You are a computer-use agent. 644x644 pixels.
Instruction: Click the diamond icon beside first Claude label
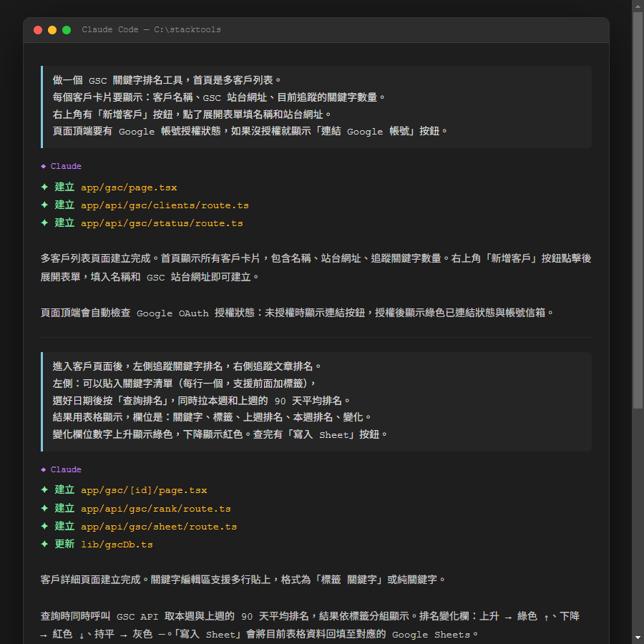coord(43,166)
